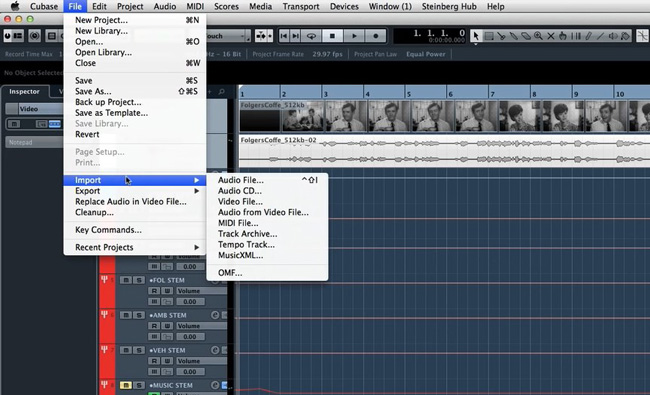The image size is (650, 395).
Task: Toggle Solo on AMB STEM track
Action: tap(139, 315)
